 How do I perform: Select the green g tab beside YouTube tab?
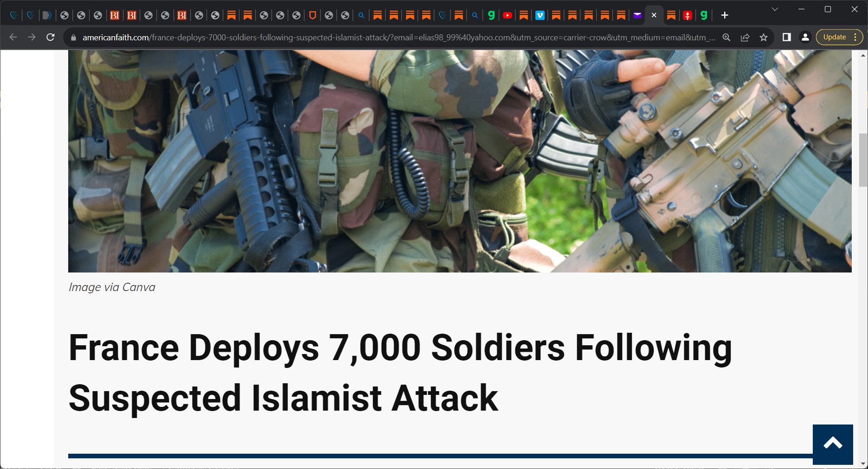point(491,15)
